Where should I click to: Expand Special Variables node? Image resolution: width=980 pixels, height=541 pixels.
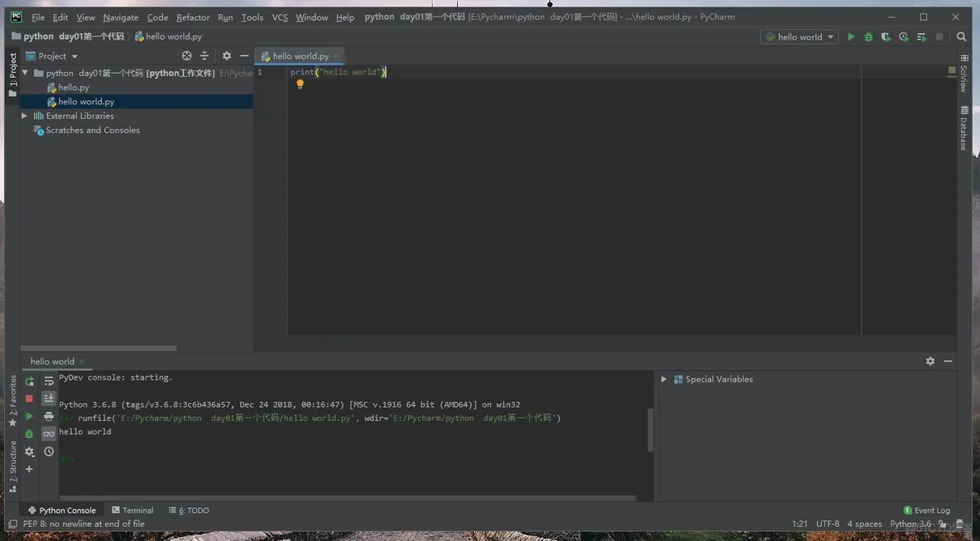point(664,379)
